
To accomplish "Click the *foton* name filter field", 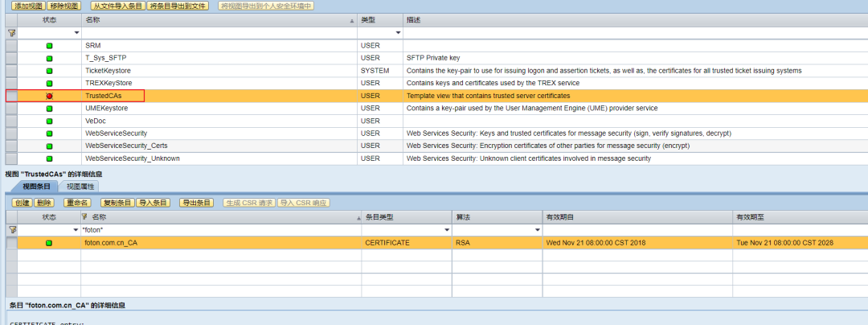I will click(221, 230).
